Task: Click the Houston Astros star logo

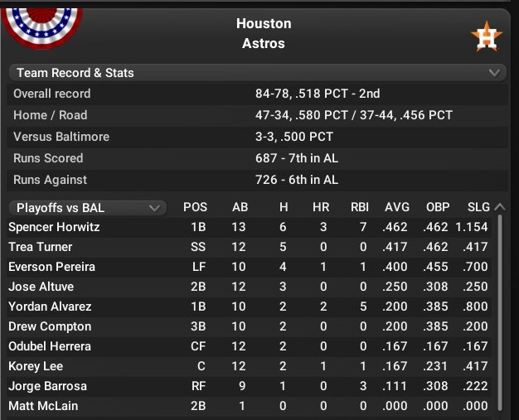Action: tap(486, 36)
